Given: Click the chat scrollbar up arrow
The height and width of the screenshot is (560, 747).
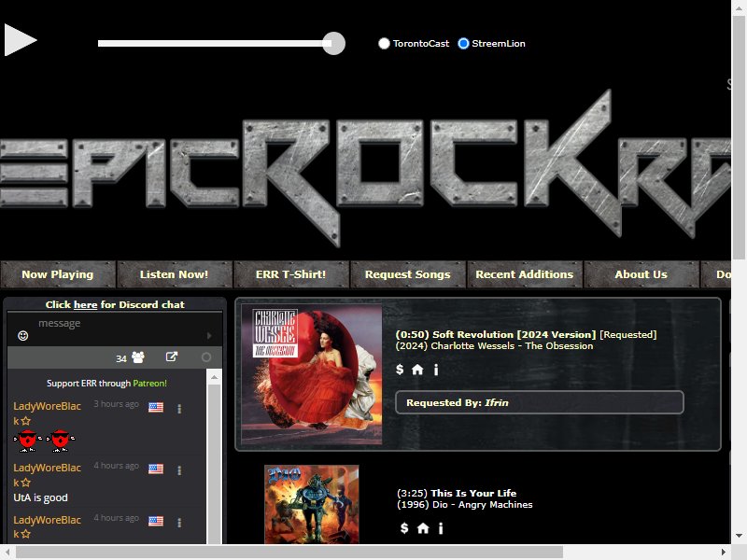Looking at the screenshot, I should coord(215,377).
